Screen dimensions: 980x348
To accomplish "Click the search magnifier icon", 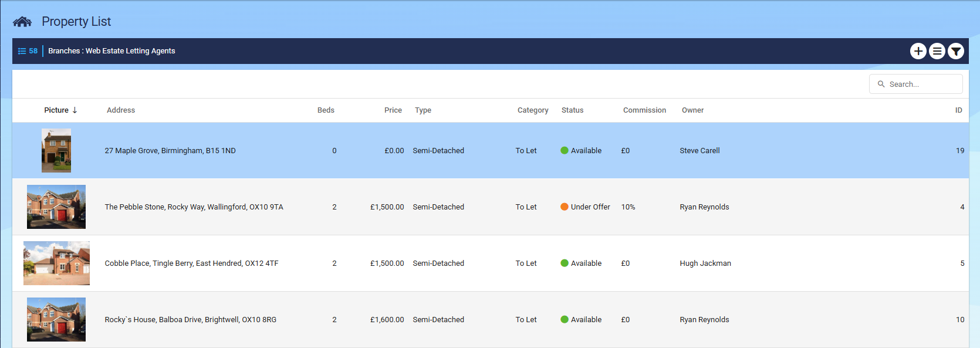I will click(x=881, y=84).
